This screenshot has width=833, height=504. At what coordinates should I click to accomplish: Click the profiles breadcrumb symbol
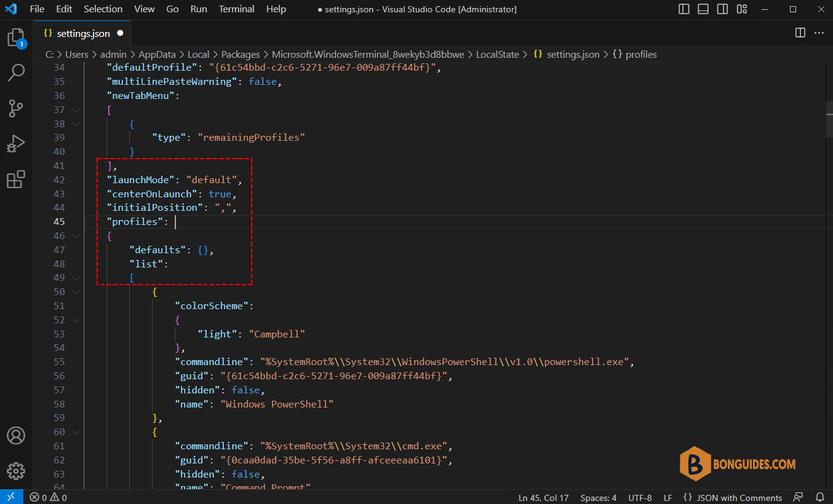pyautogui.click(x=635, y=55)
